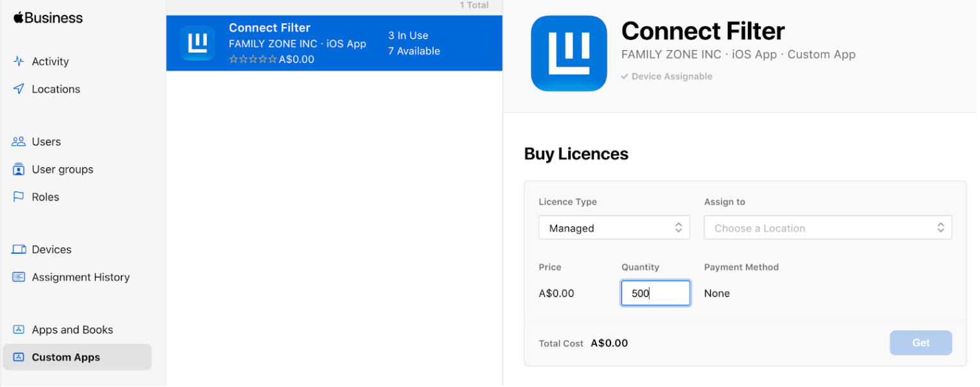
Task: Click the Get button
Action: (921, 343)
